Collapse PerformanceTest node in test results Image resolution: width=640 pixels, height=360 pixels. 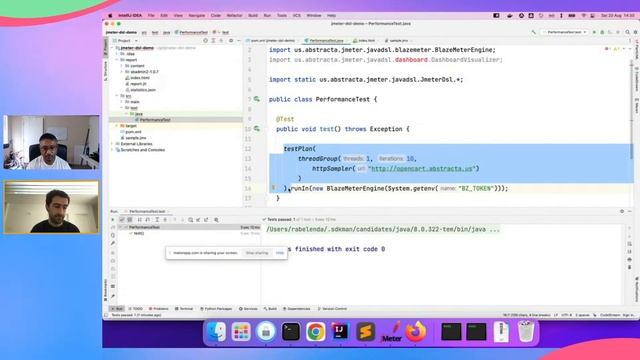point(121,227)
